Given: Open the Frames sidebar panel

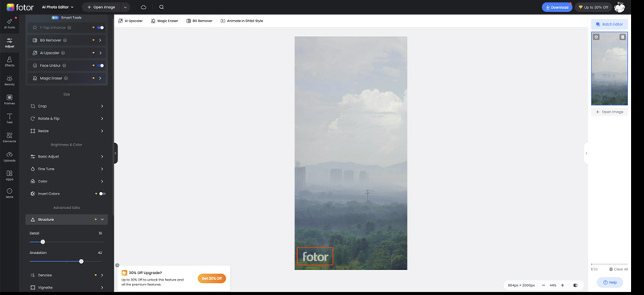Looking at the screenshot, I should (x=10, y=100).
